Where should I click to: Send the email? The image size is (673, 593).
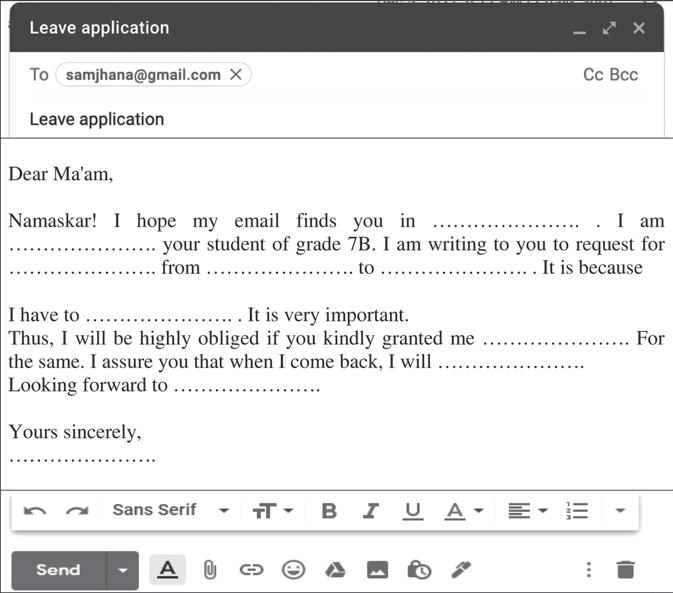(59, 570)
